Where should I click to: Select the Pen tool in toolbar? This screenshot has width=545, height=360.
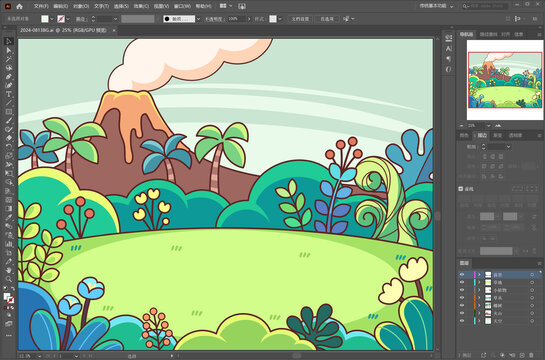pos(9,77)
